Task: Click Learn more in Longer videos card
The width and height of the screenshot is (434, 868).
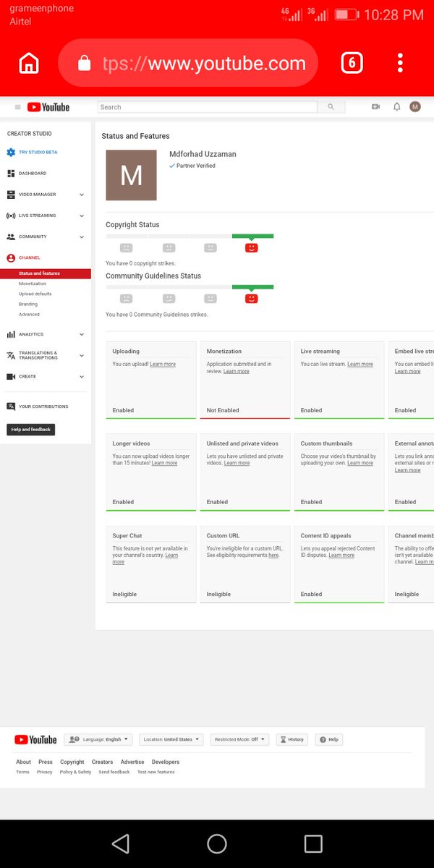Action: [165, 463]
